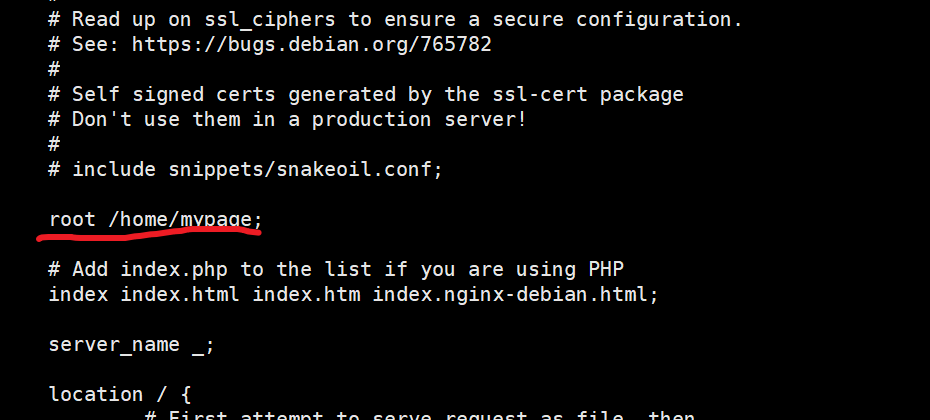Click the bugs.debian.org URL in the comment
Viewport: 930px width, 420px height.
point(311,44)
